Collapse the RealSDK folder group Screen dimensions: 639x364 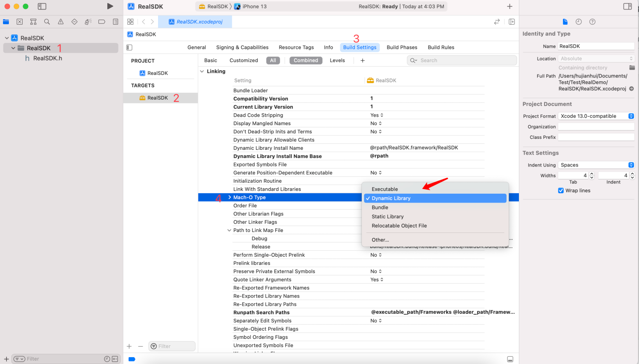pyautogui.click(x=13, y=48)
